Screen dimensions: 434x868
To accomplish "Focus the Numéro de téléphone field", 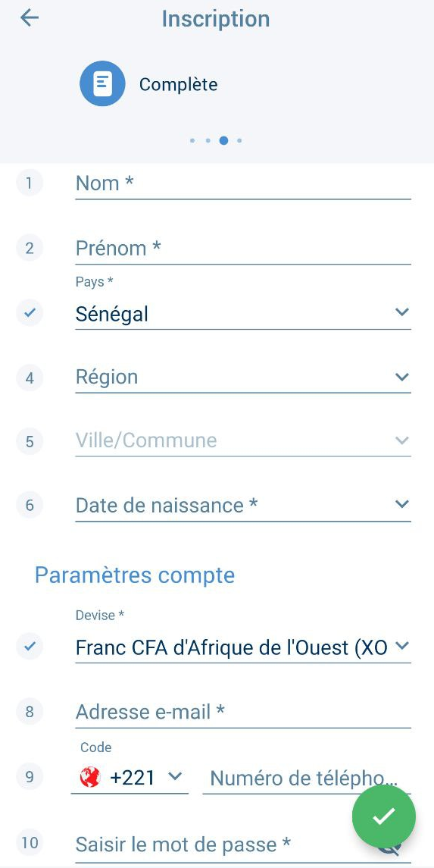I will click(x=307, y=779).
